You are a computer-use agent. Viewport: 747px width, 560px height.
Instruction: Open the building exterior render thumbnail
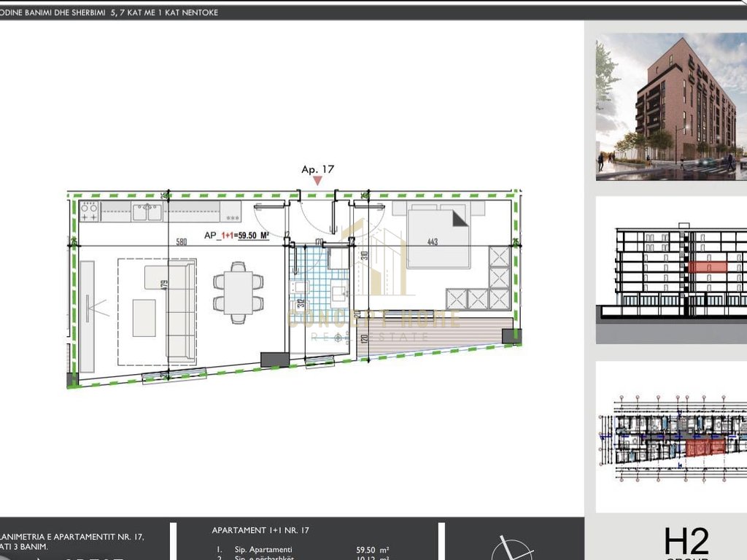click(671, 106)
